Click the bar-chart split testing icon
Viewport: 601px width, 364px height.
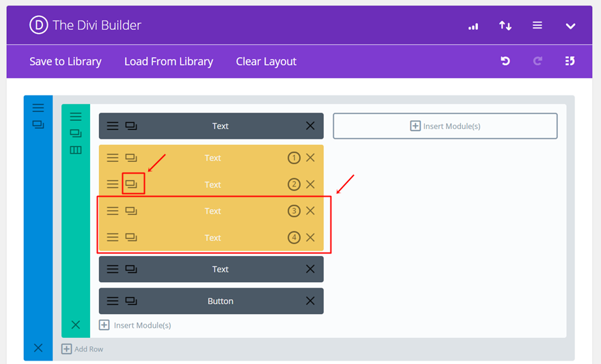coord(473,26)
